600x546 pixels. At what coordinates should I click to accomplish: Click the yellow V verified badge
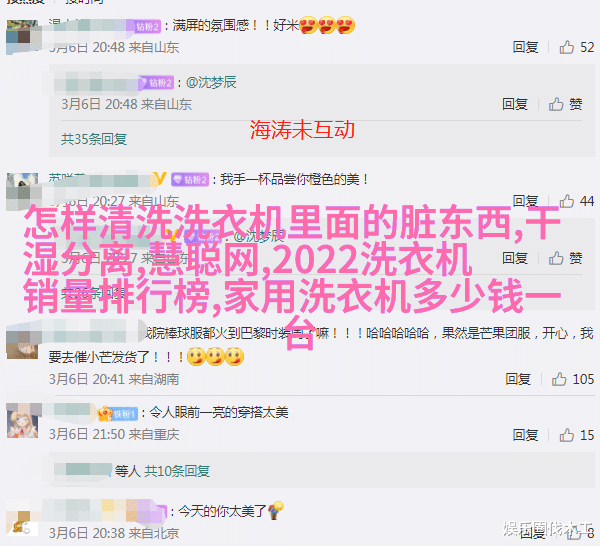tap(160, 179)
